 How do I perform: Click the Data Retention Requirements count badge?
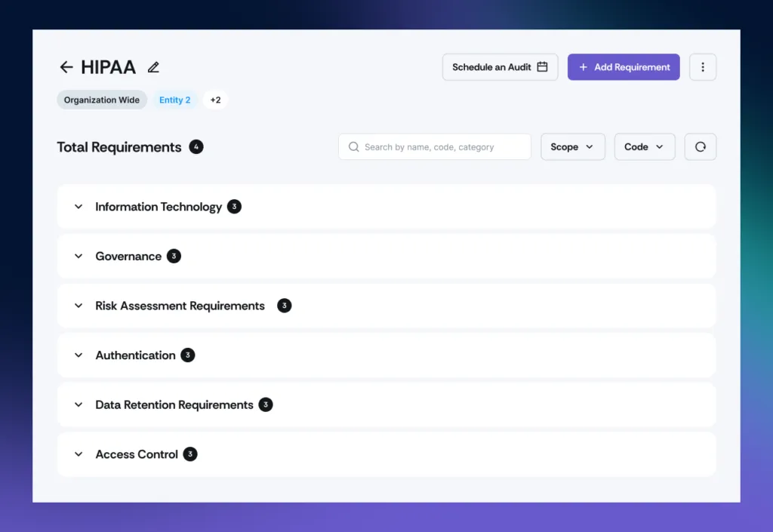(266, 404)
